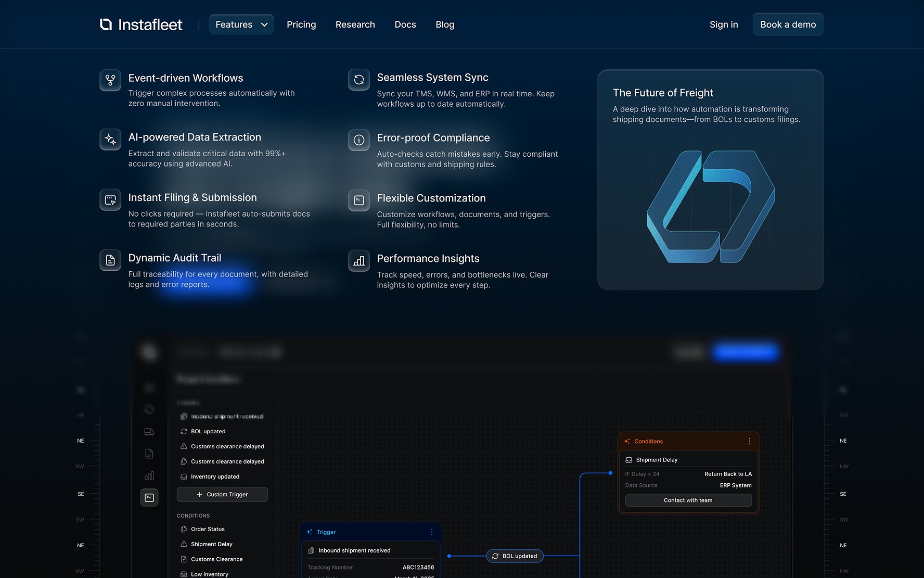Click the ABC123456 tracking number value
The image size is (924, 578).
click(418, 568)
